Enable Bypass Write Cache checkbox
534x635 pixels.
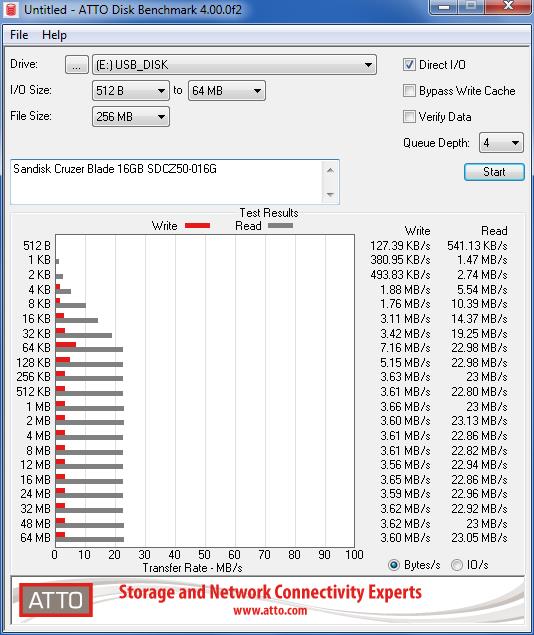coord(409,91)
